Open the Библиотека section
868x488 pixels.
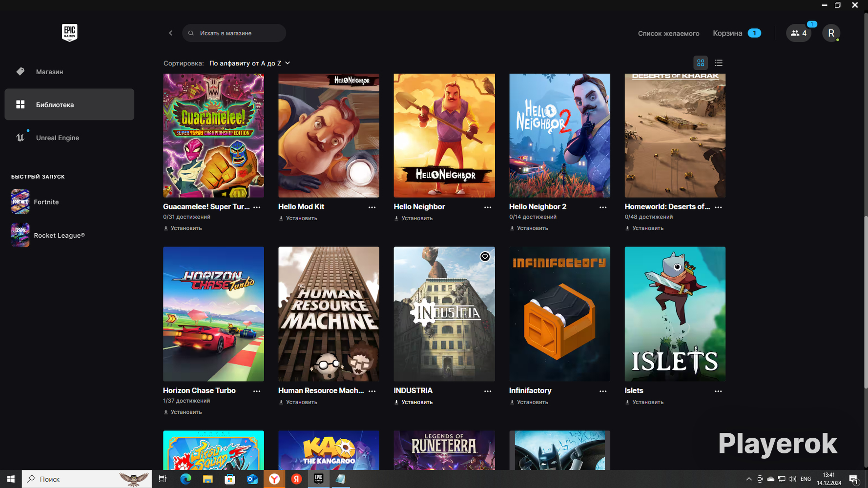[69, 104]
